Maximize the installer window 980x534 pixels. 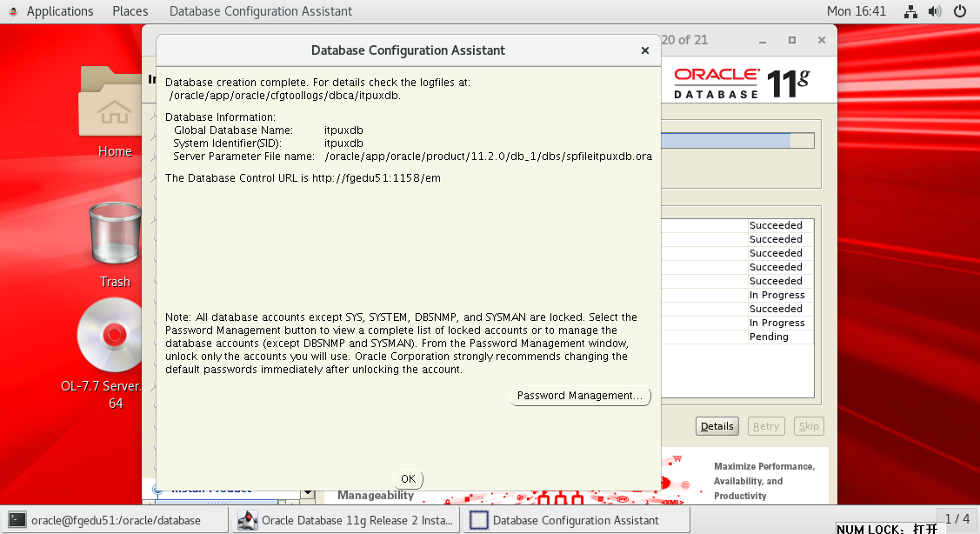pos(792,40)
